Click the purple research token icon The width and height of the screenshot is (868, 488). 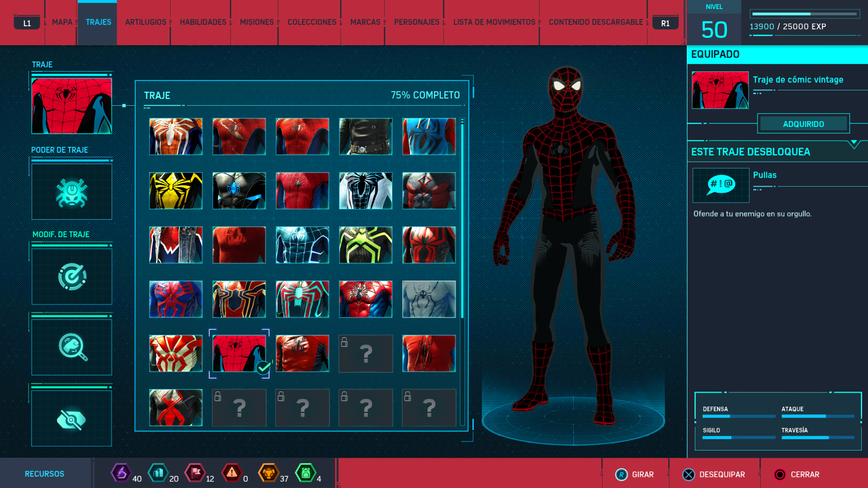click(121, 473)
